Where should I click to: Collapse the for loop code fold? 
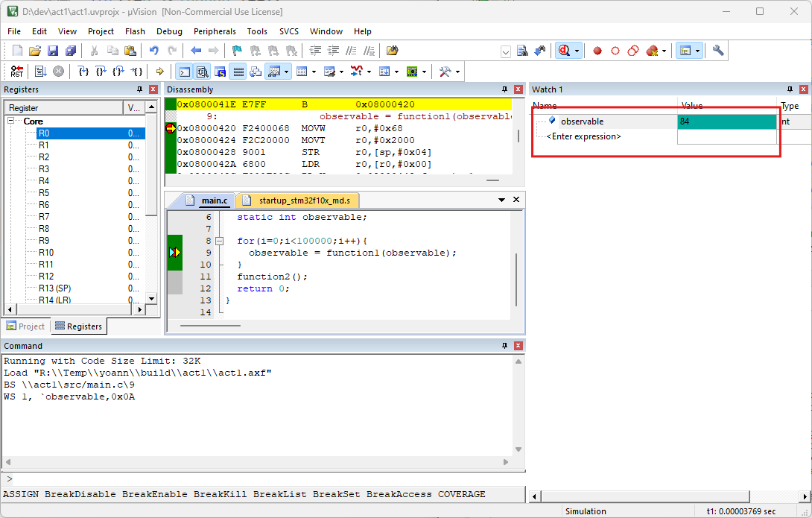(x=219, y=241)
